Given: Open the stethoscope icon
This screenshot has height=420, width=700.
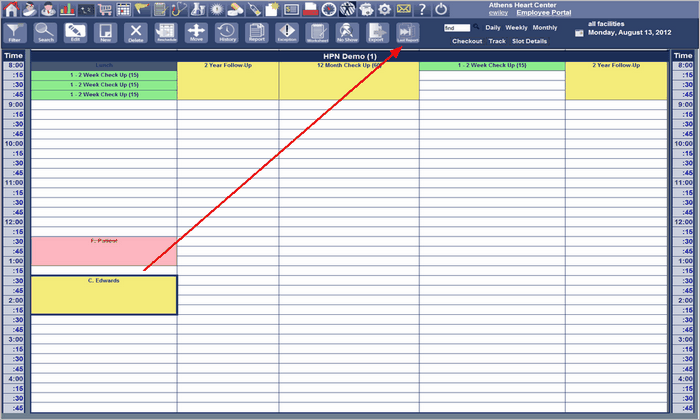Looking at the screenshot, I should [x=179, y=9].
